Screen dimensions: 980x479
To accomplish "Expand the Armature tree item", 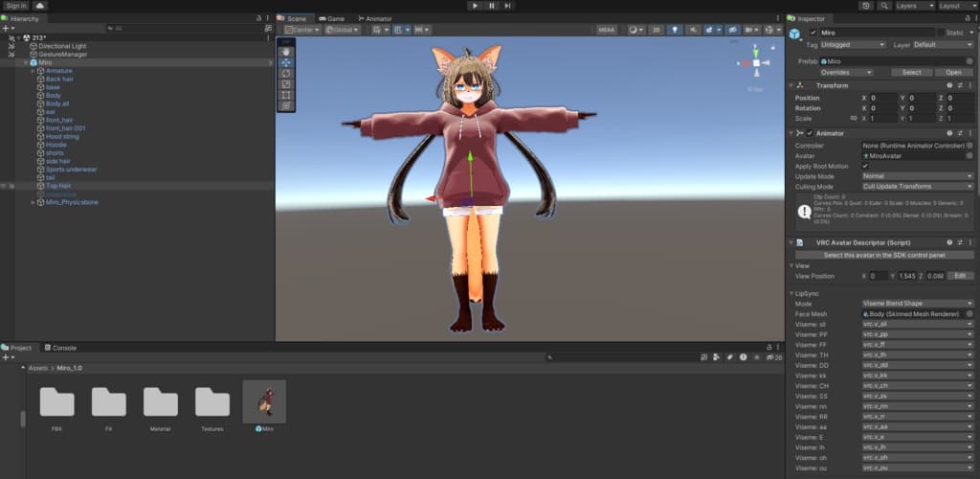I will 33,71.
